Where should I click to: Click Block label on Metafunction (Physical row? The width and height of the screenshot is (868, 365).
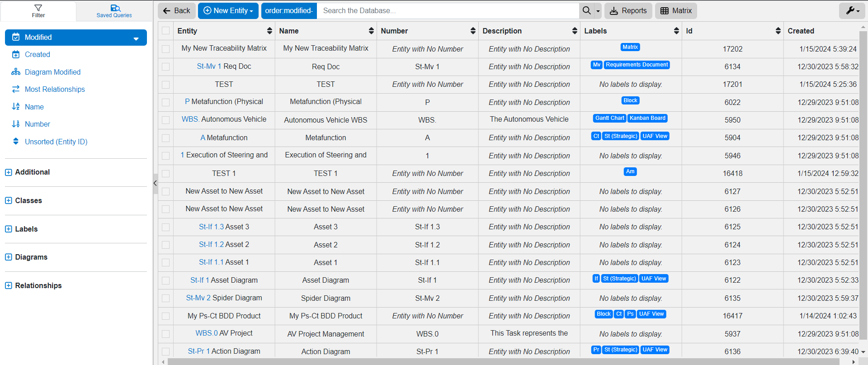[x=630, y=100]
